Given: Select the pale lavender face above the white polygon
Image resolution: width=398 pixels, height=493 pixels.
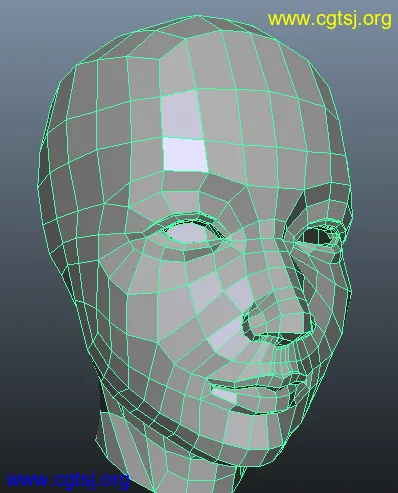Looking at the screenshot, I should point(182,114).
